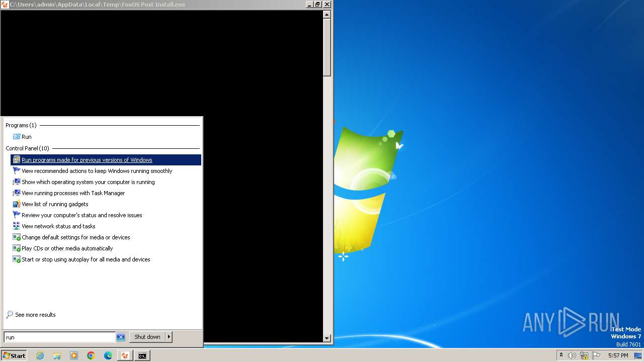
Task: Open the Run program result
Action: tap(22, 137)
